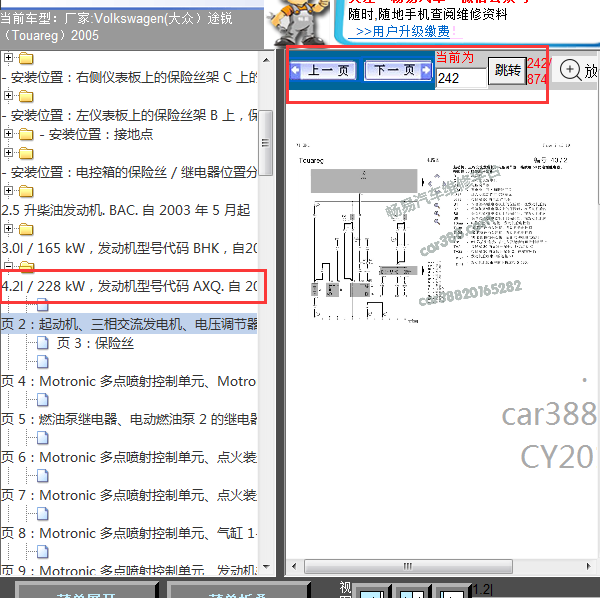Expand the 安装位置：接地点 folder node
The width and height of the screenshot is (600, 598).
tap(8, 134)
